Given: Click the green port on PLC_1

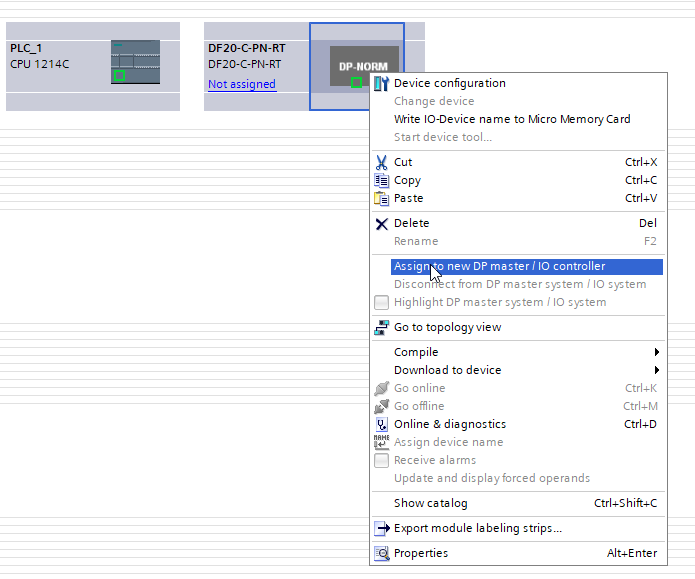Looking at the screenshot, I should 119,76.
